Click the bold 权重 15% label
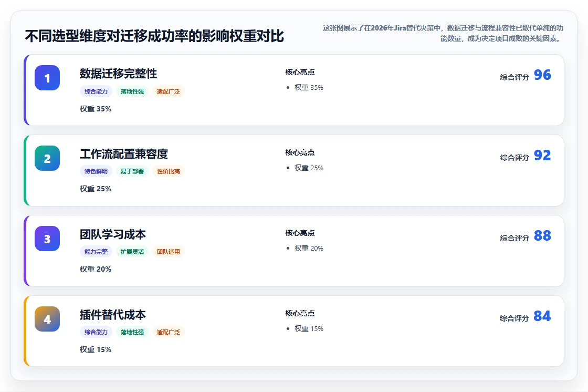The height and width of the screenshot is (392, 588). 95,349
